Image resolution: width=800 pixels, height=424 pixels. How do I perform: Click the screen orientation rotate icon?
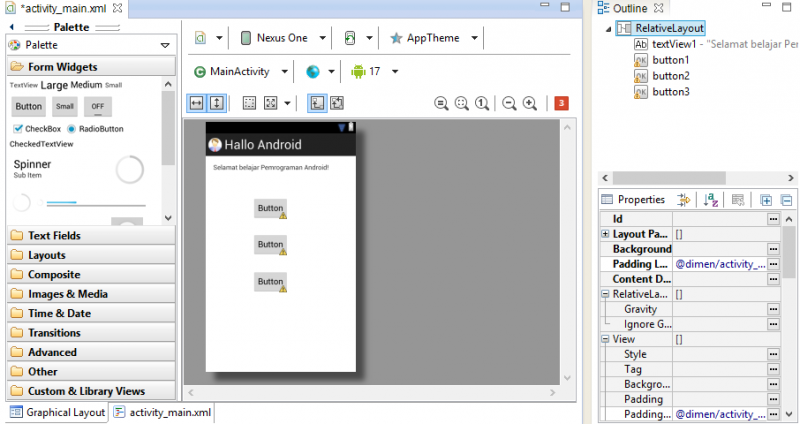click(x=350, y=38)
